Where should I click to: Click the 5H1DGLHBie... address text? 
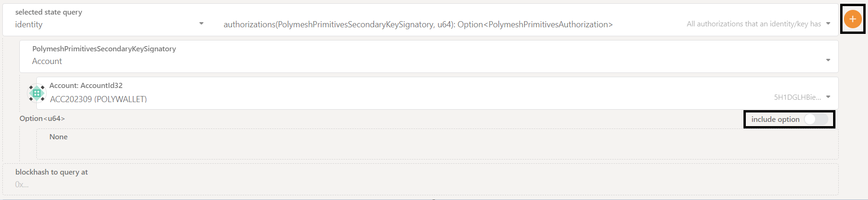[x=797, y=97]
